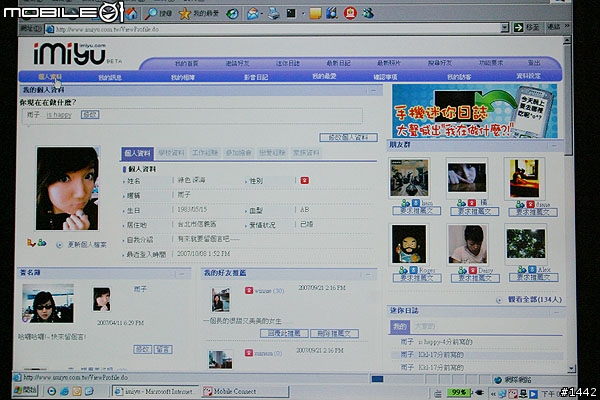Viewport: 600px width, 400px height.
Task: Click the orange icon under the main profile photo
Action: click(x=31, y=243)
